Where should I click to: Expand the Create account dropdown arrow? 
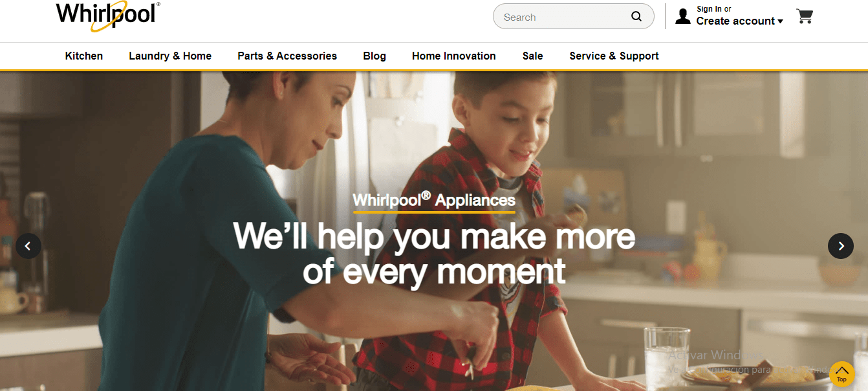(780, 21)
